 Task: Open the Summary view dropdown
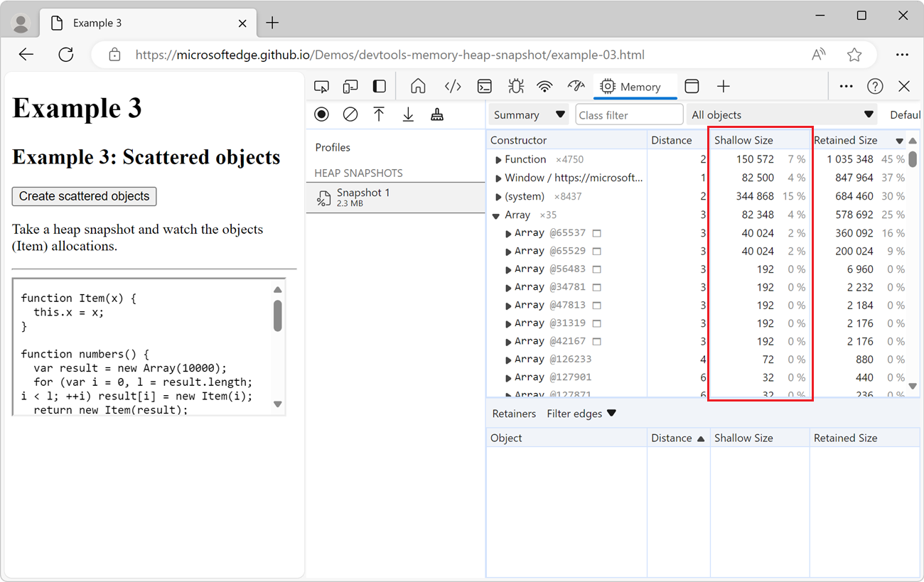click(529, 114)
